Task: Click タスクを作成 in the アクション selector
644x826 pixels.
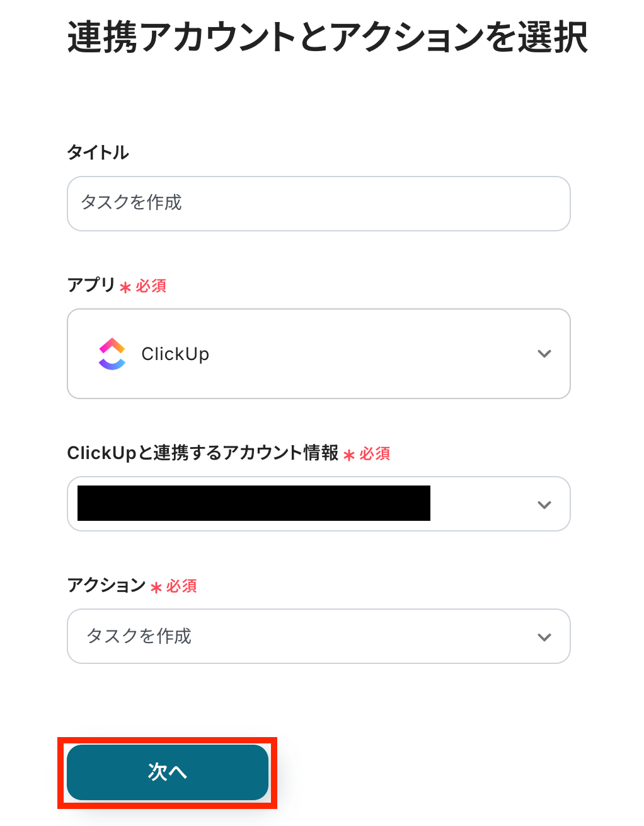Action: pos(139,636)
